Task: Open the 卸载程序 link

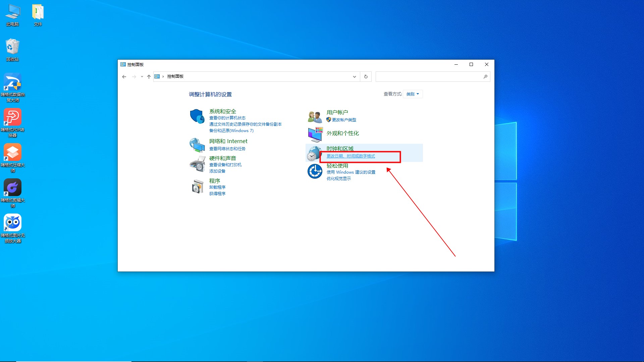Action: click(217, 187)
